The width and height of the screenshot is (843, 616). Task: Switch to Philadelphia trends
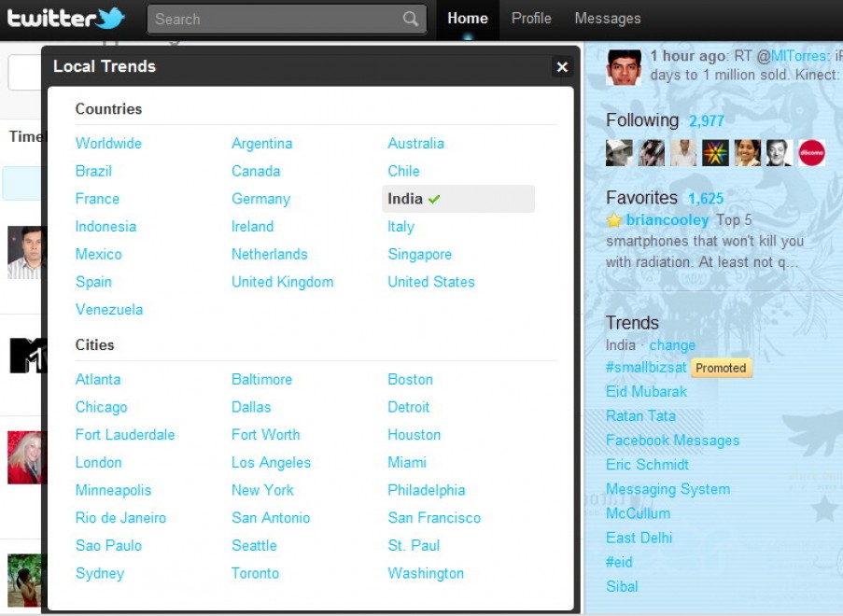point(427,490)
